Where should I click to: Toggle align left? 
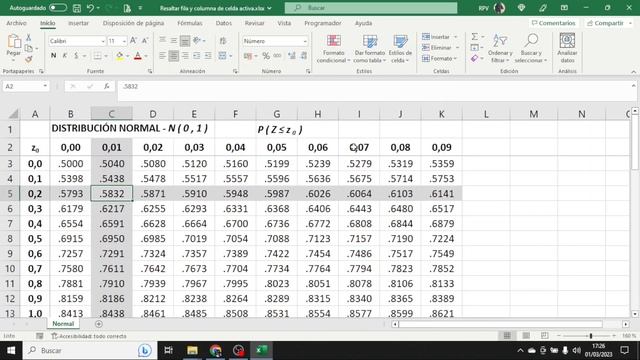point(162,56)
